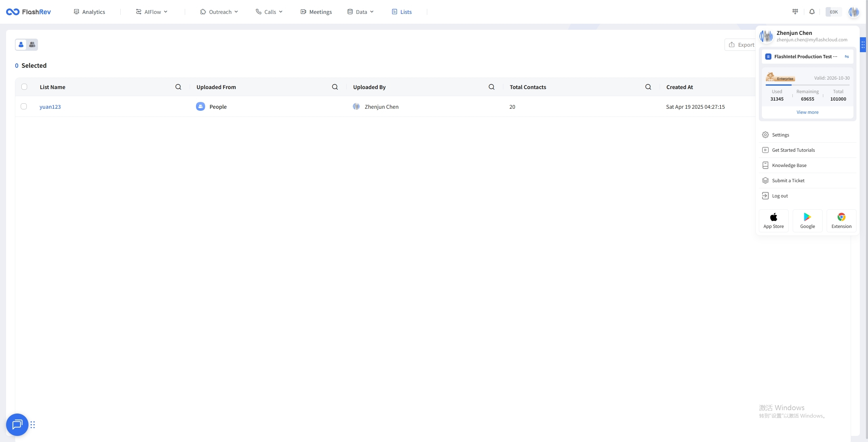Toggle the select-all lists checkbox

tap(24, 87)
